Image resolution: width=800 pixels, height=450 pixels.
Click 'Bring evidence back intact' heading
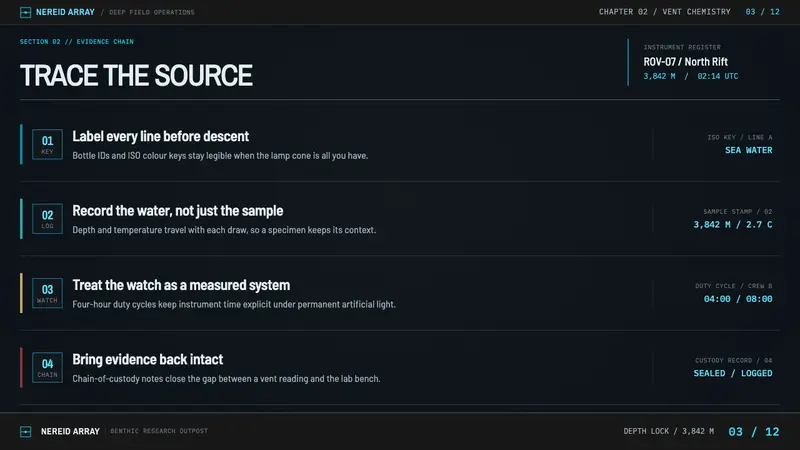147,360
